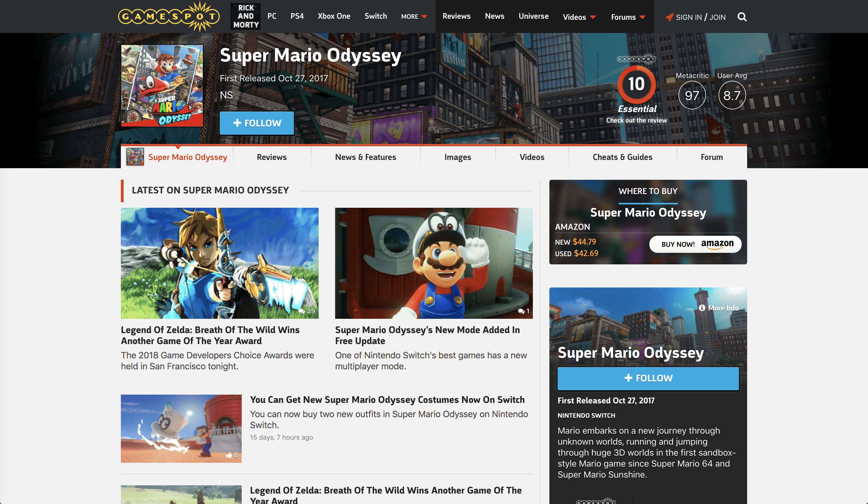Image resolution: width=868 pixels, height=504 pixels.
Task: Click 'First Released Oct 27, 2017' in banner
Action: [x=274, y=78]
